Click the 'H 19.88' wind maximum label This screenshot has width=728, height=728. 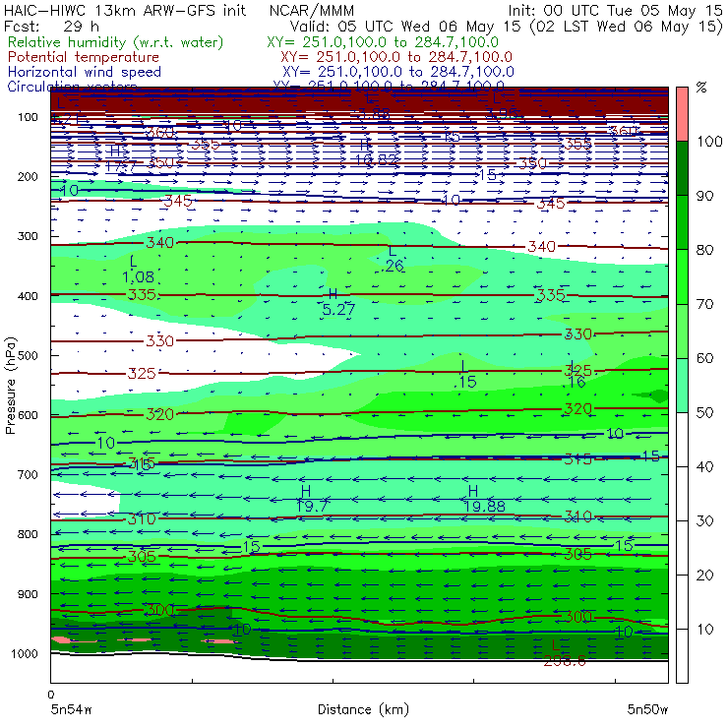click(x=484, y=499)
